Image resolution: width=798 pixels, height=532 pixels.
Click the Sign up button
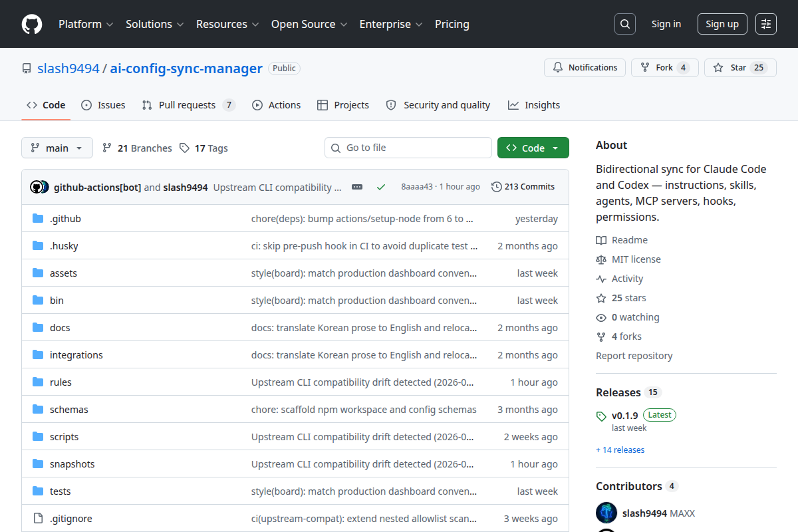point(722,24)
